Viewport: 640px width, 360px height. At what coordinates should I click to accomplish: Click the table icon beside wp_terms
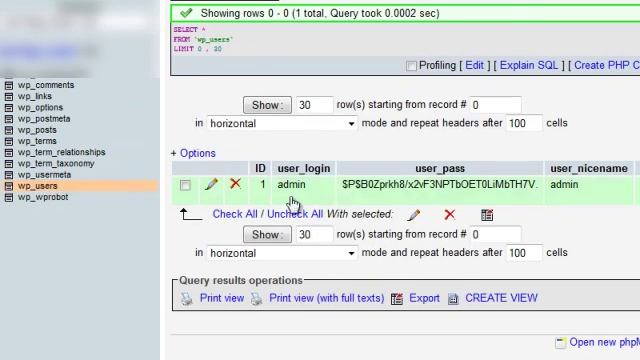(9, 141)
